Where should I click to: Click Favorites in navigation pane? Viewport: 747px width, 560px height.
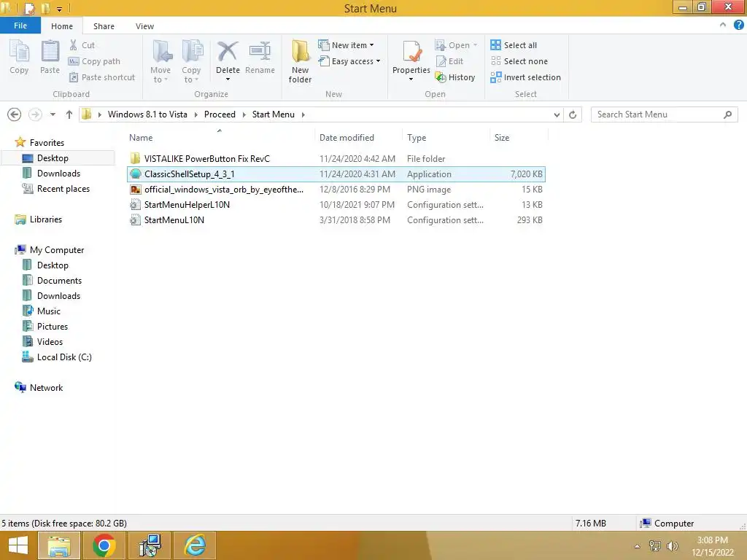point(47,143)
